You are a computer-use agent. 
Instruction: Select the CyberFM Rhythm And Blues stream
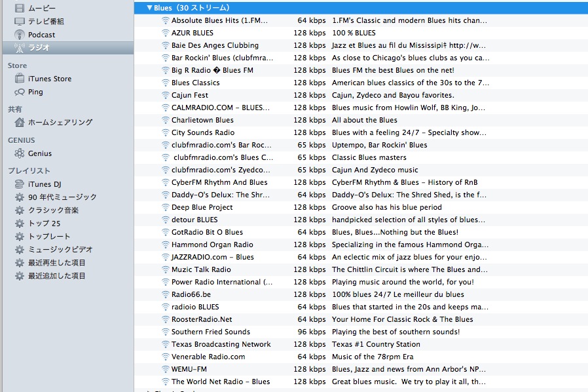219,182
